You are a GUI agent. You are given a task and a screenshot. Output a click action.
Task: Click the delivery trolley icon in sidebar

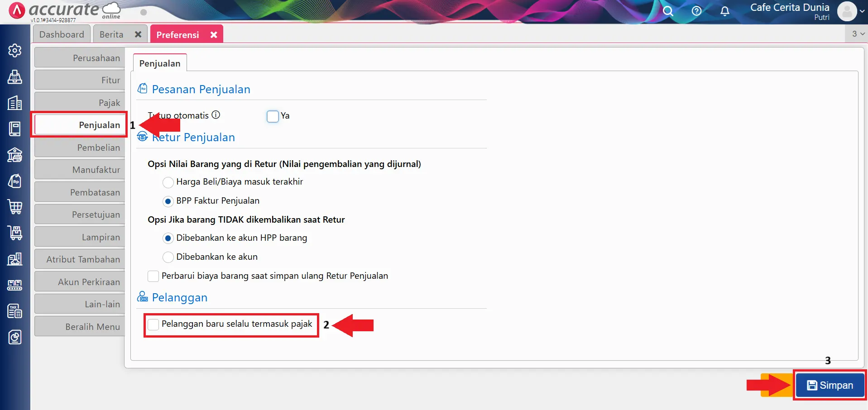(x=15, y=233)
